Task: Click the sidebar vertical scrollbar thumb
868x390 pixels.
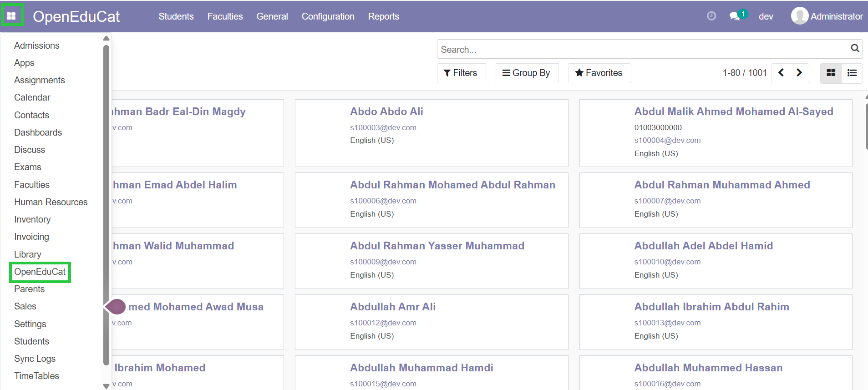Action: click(106, 205)
